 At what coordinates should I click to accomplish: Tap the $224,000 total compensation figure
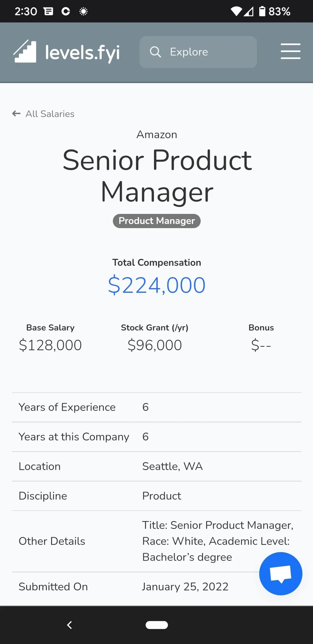point(157,285)
